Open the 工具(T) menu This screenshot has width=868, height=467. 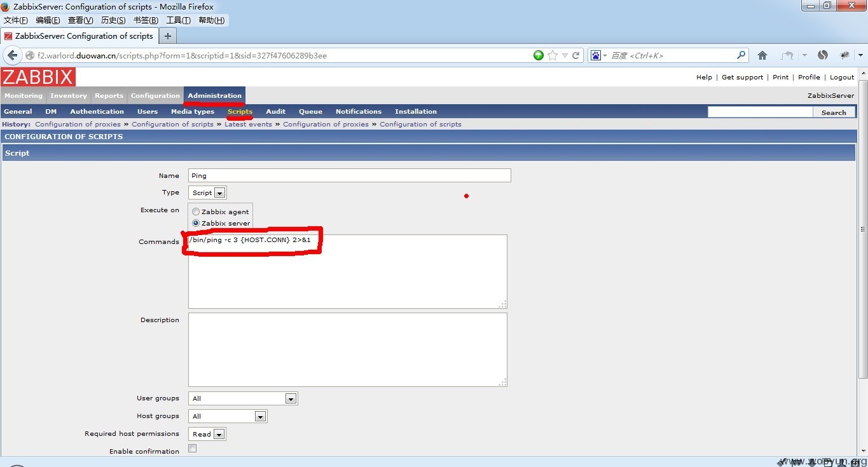click(x=179, y=20)
